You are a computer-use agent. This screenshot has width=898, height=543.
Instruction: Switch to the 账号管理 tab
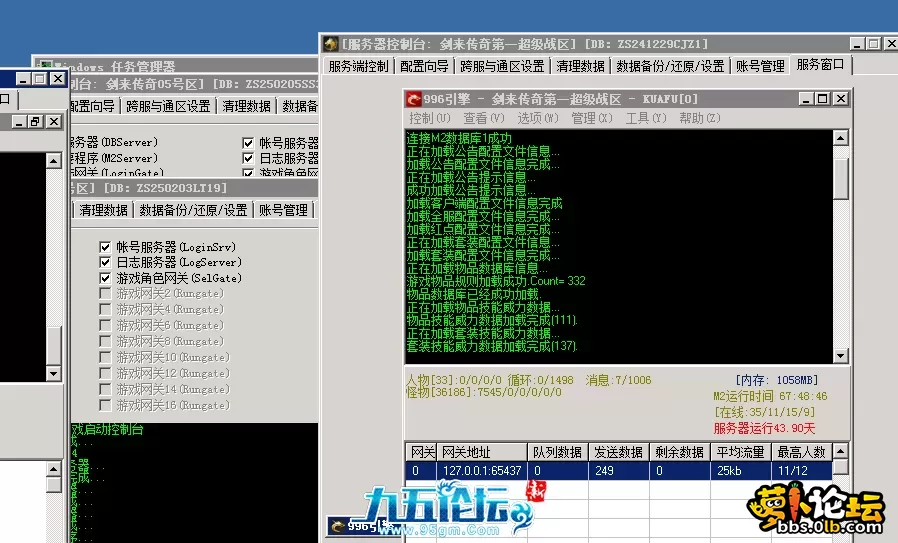coord(759,66)
